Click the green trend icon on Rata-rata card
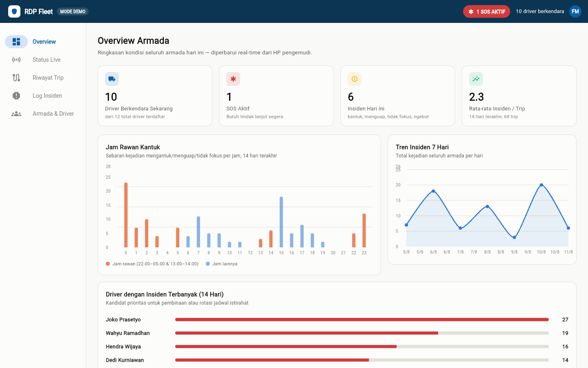The image size is (588, 368). [x=476, y=79]
